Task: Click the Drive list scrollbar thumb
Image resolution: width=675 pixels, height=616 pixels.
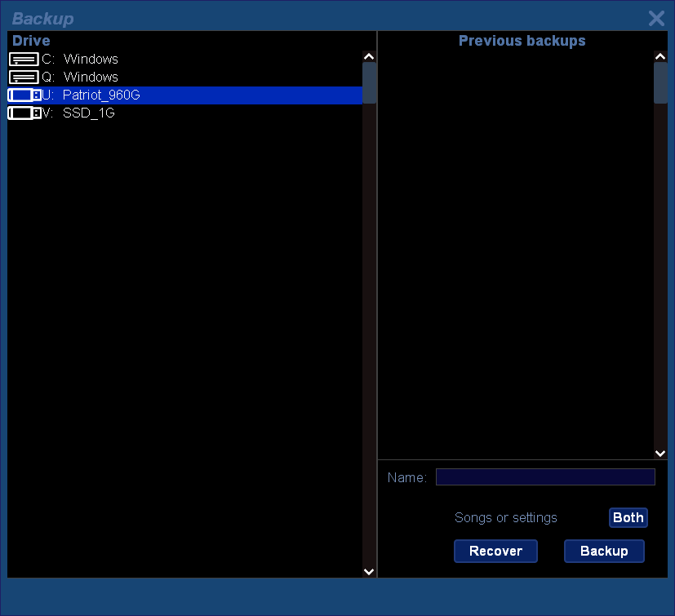Action: [x=369, y=83]
